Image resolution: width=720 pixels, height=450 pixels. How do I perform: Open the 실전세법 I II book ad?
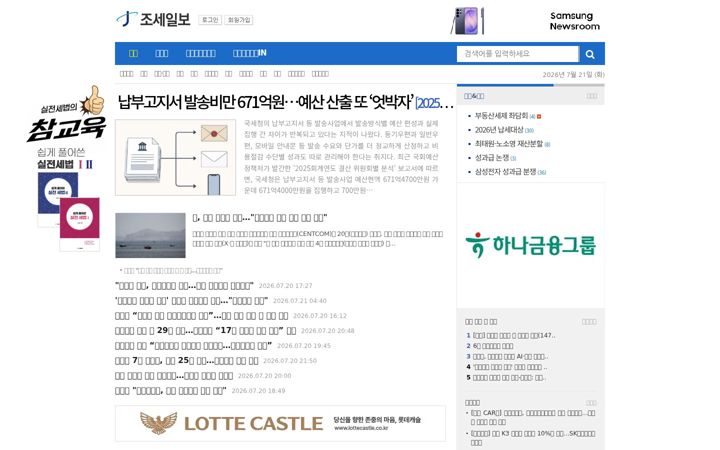(68, 199)
